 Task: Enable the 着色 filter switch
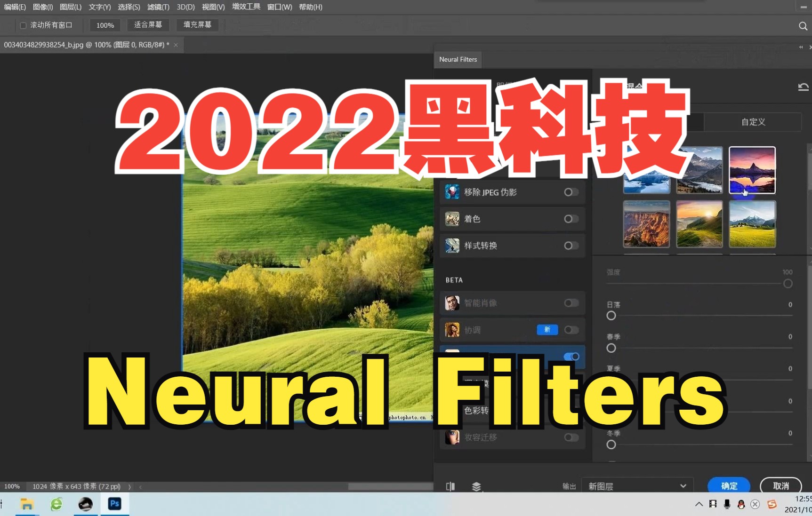pyautogui.click(x=571, y=219)
